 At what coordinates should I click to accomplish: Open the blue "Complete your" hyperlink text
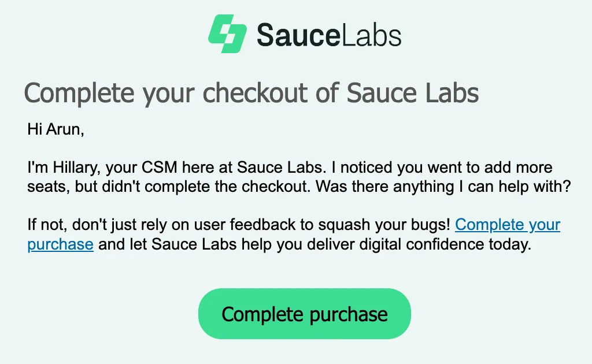click(x=508, y=225)
